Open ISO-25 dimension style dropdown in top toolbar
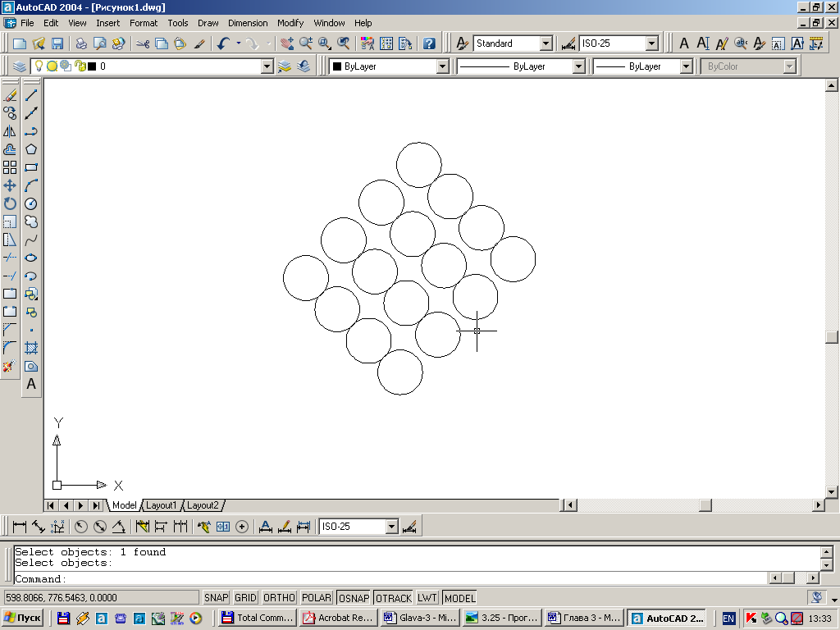 tap(652, 43)
